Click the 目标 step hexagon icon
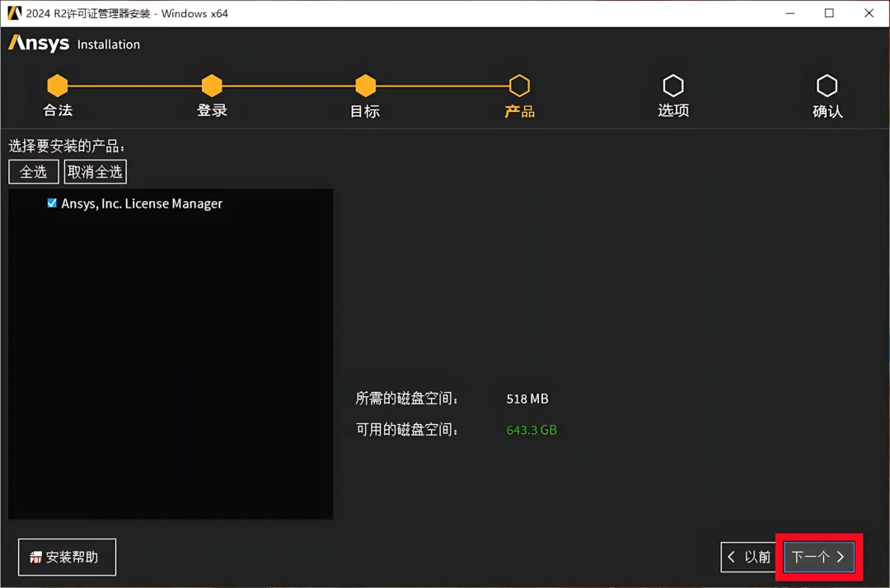 [366, 86]
